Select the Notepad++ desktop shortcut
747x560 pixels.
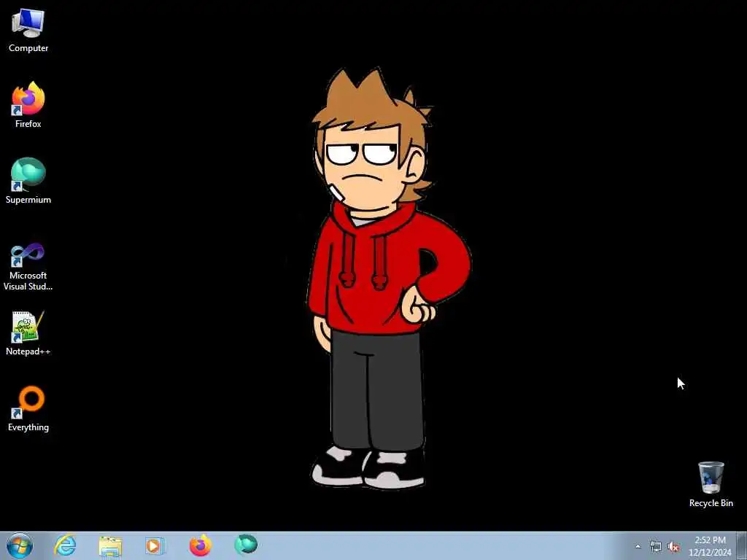pyautogui.click(x=28, y=333)
